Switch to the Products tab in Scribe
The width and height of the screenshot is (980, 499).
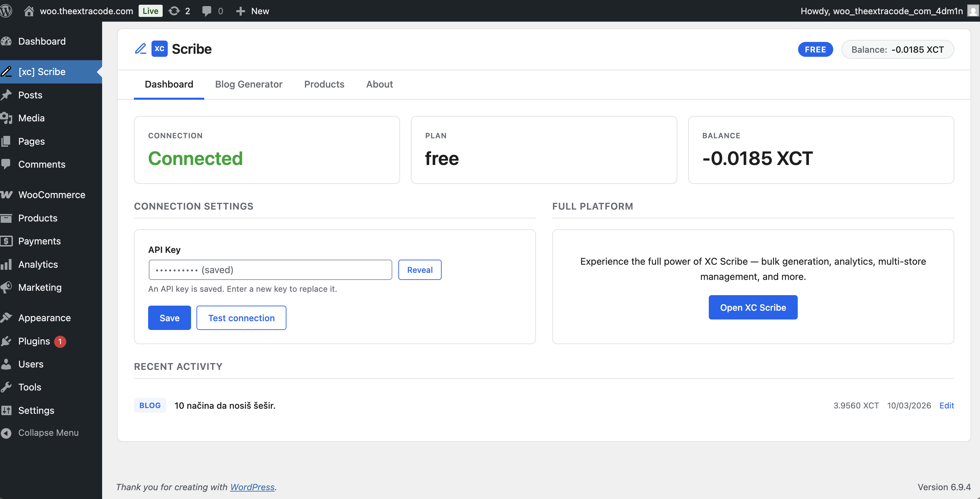[x=324, y=84]
